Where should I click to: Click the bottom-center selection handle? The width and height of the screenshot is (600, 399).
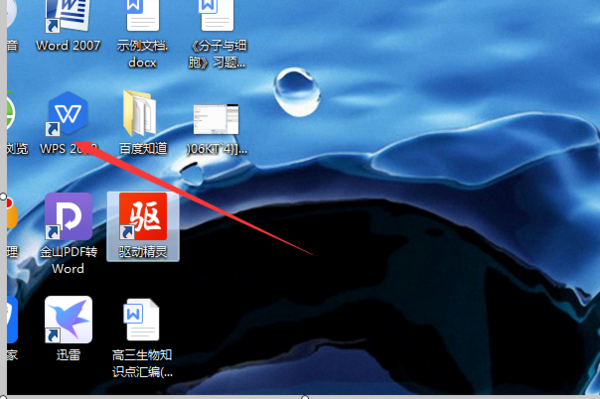point(305,397)
